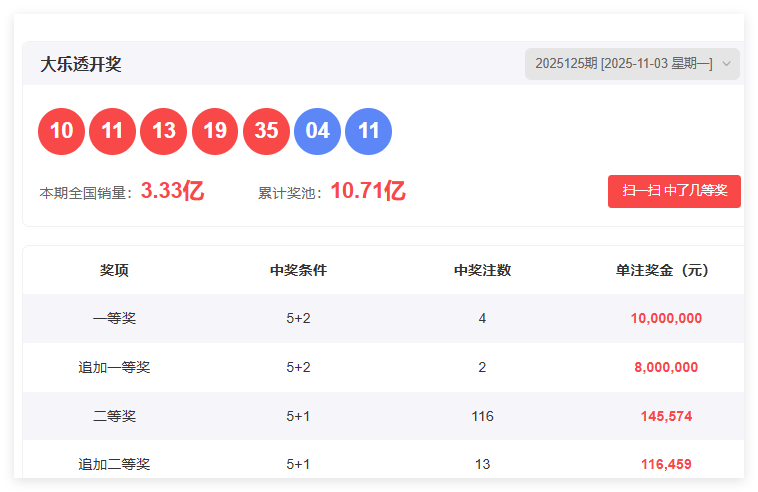Click the 中奖注数 column header

point(482,270)
